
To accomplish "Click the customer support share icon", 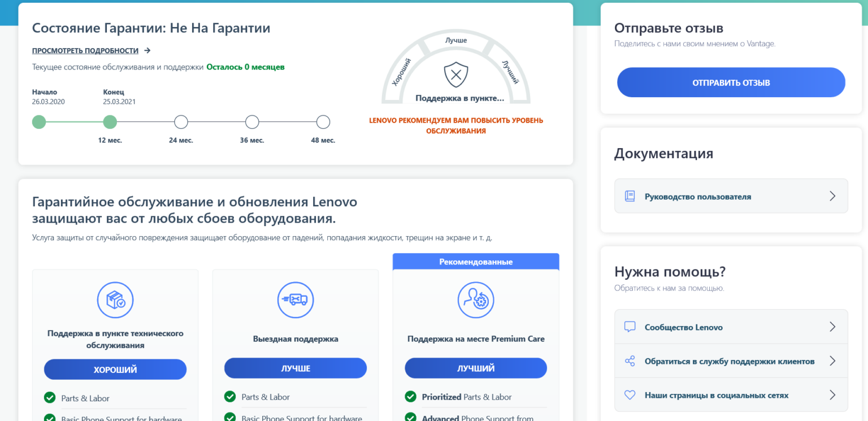I will tap(630, 361).
